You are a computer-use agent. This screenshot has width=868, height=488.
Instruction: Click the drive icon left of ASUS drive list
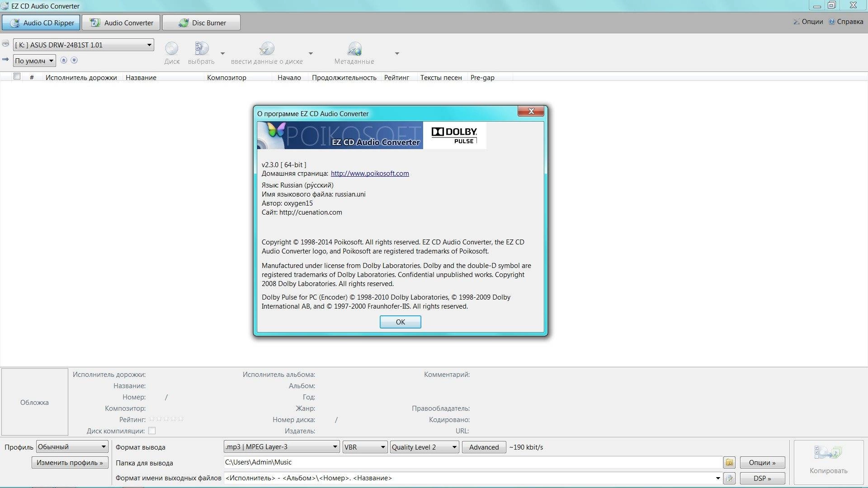point(5,44)
